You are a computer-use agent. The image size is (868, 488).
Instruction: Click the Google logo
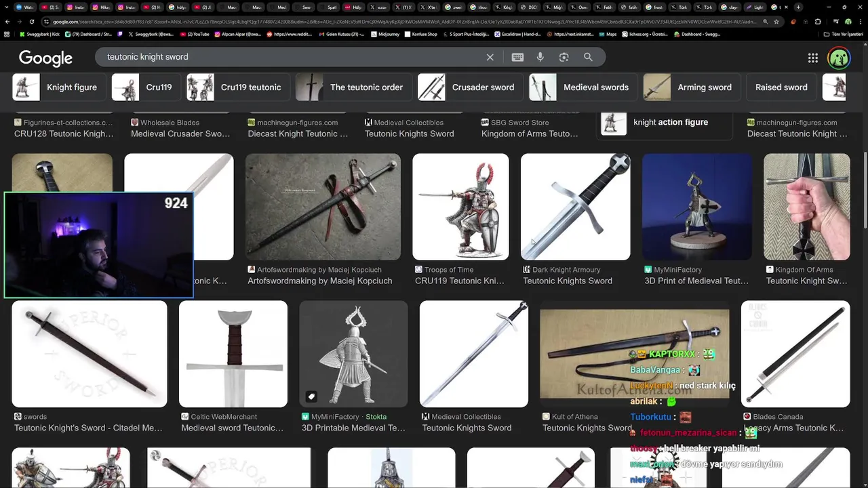(45, 58)
